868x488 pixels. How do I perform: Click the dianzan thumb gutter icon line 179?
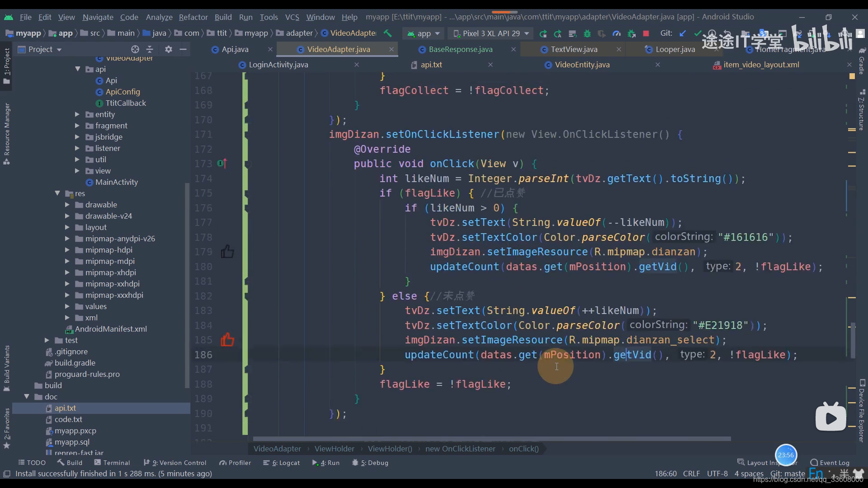227,251
